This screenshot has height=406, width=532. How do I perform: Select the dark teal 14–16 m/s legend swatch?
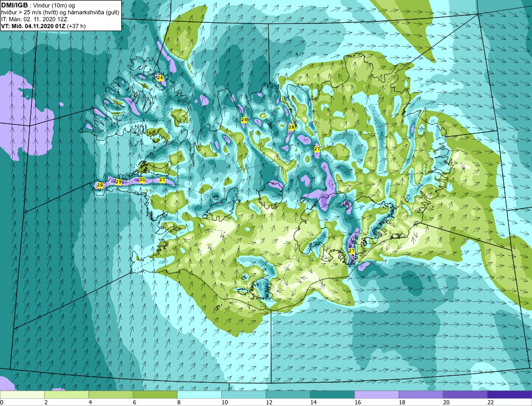(332, 394)
